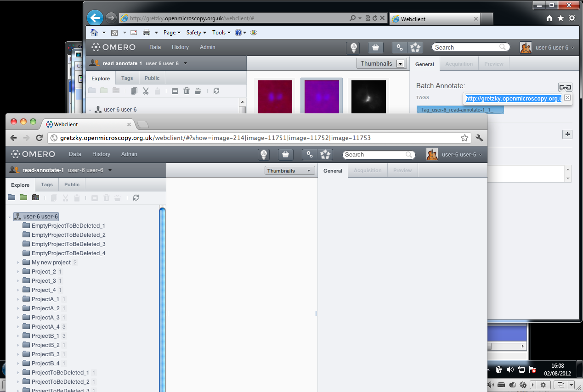Open the Data link in Chrome's OMERO header
This screenshot has width=583, height=392.
pos(75,154)
